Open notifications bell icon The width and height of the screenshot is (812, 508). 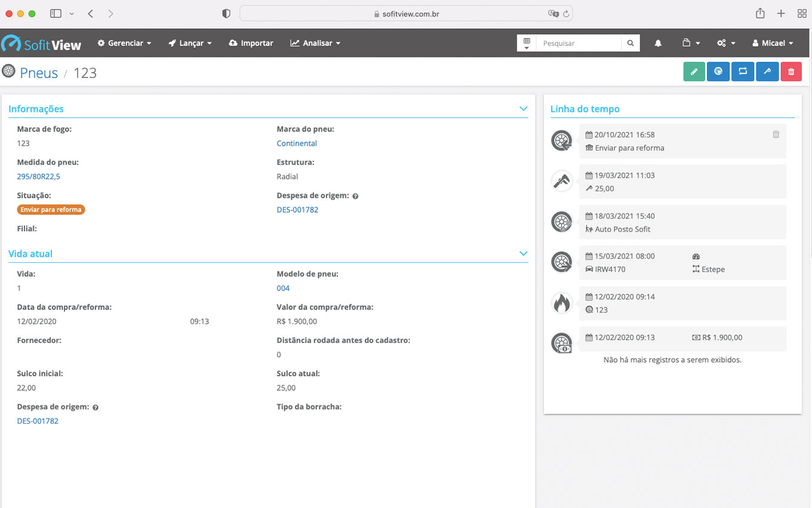658,43
